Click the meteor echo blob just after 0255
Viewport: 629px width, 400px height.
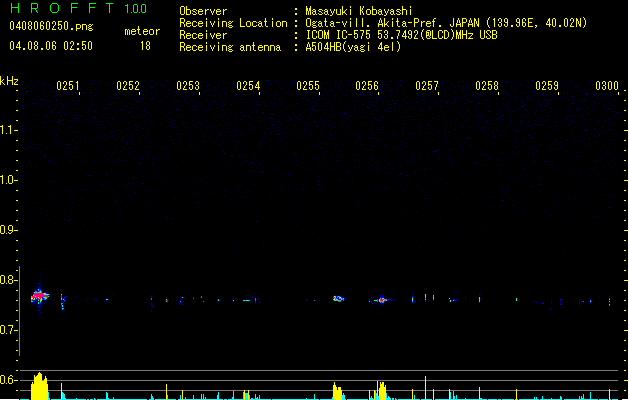(339, 298)
